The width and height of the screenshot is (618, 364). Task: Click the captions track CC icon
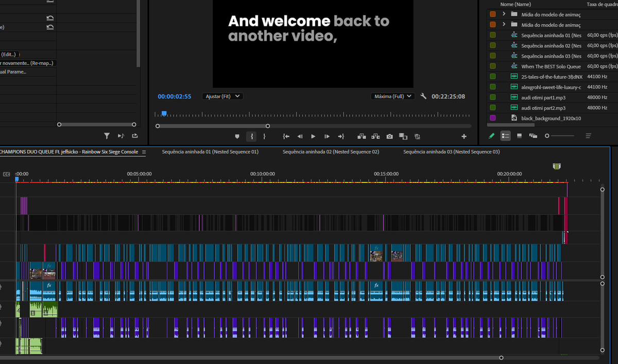7,174
